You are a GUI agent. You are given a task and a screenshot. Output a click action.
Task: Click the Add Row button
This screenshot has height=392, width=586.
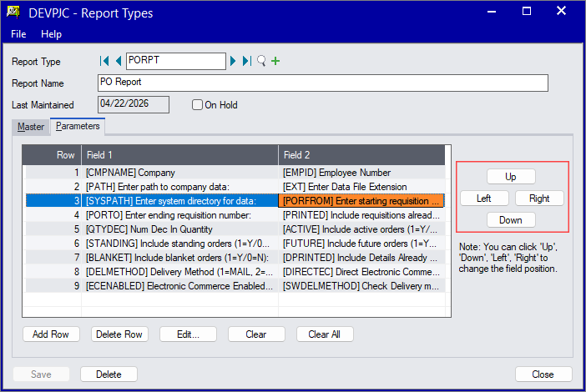(51, 334)
